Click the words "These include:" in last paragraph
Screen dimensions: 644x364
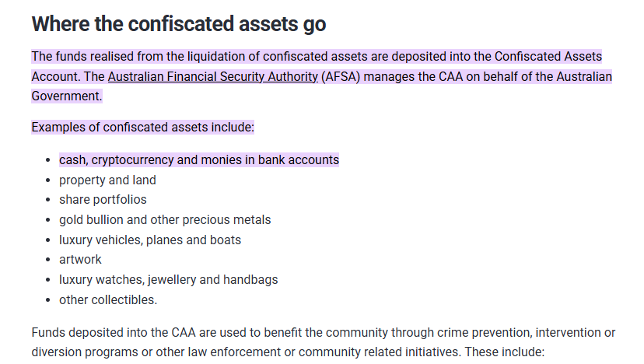click(x=509, y=352)
